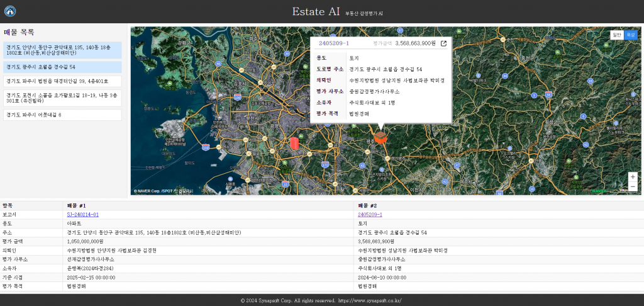Image resolution: width=644 pixels, height=306 pixels.
Task: Click table cell 수원지방법원 안양지원 사법보좌관 김경헌
Action: (x=112, y=251)
